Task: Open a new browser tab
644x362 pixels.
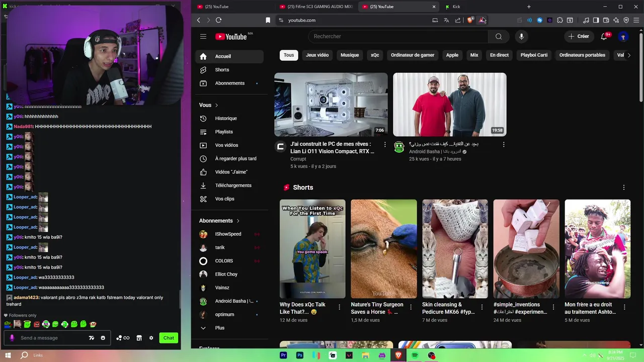Action: pos(529,7)
